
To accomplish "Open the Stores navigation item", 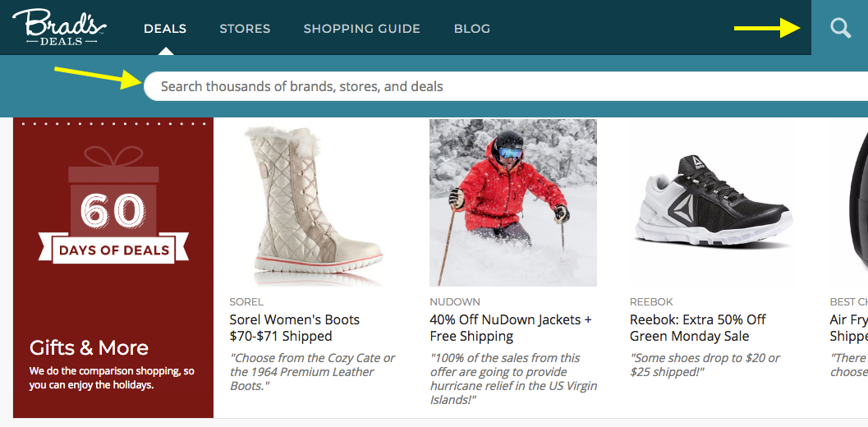I will [x=245, y=28].
